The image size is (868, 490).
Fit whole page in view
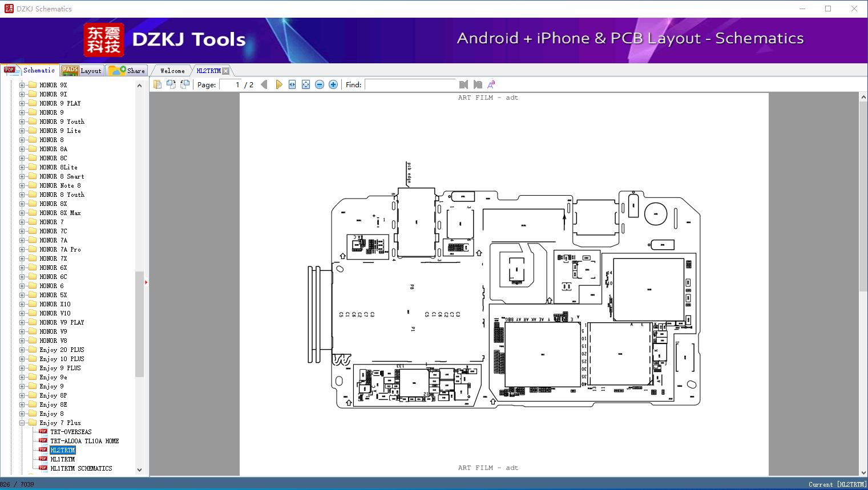click(306, 84)
